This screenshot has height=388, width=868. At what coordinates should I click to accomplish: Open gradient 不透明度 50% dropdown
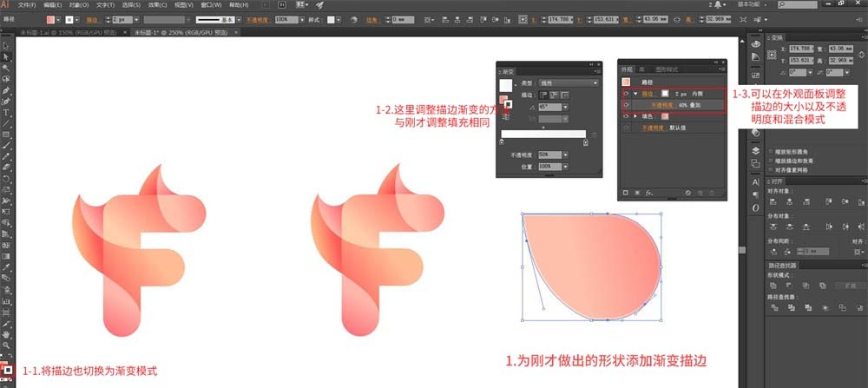(565, 155)
